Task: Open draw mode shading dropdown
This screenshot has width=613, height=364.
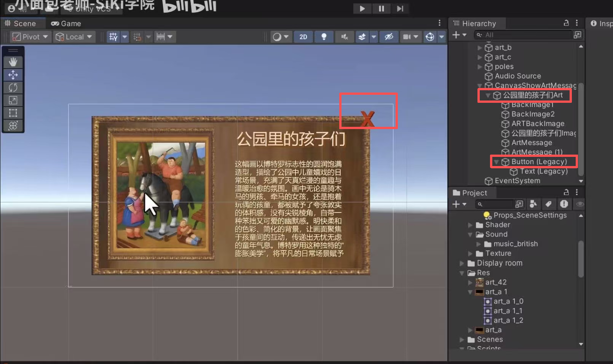Action: 281,37
